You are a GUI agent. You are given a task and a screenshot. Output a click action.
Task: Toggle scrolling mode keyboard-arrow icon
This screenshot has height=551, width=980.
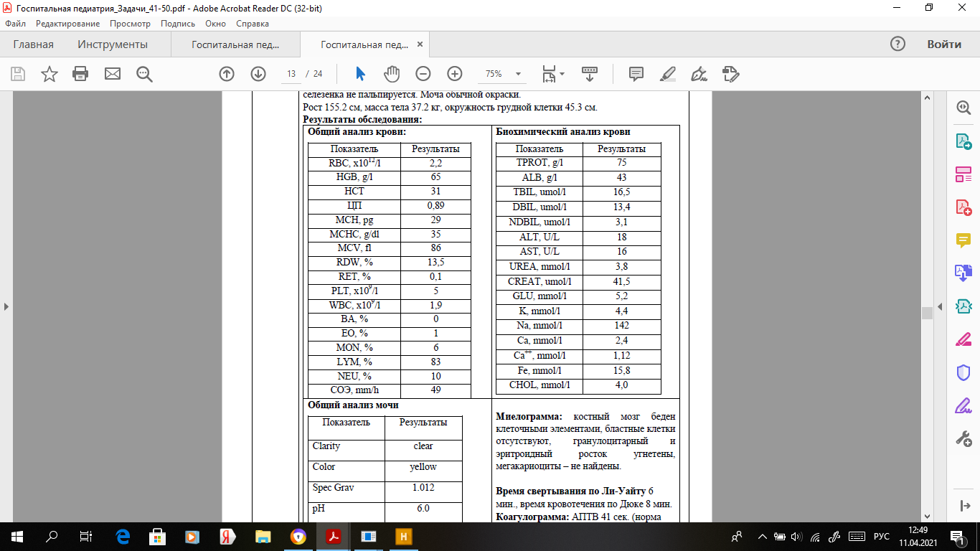pos(590,74)
